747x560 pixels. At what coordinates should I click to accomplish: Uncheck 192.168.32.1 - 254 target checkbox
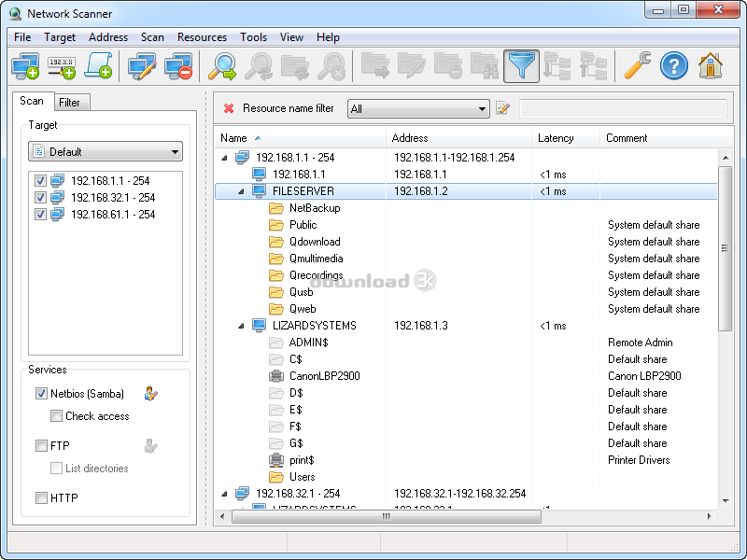[x=40, y=198]
